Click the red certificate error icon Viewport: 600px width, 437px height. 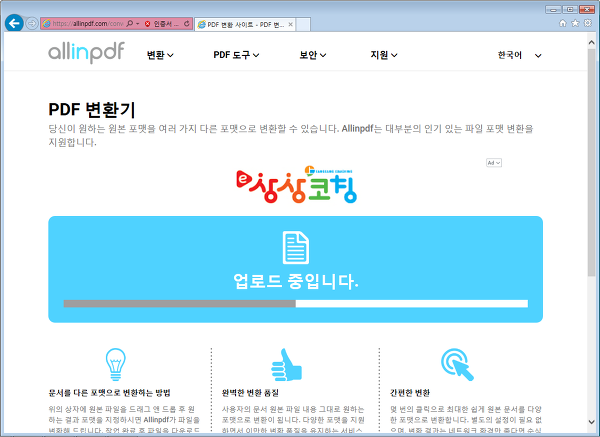[147, 24]
